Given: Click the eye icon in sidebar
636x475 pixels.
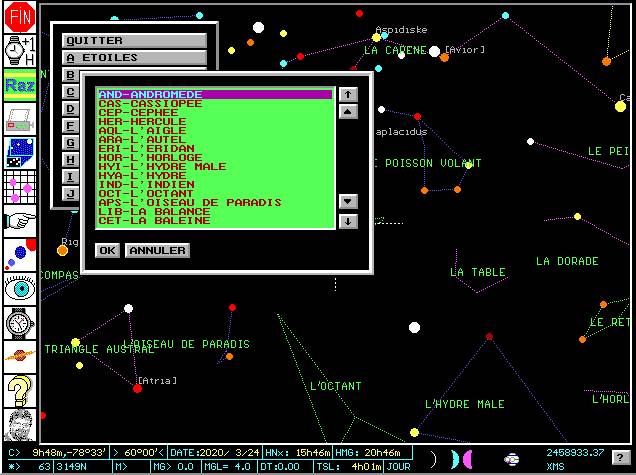Looking at the screenshot, I should (20, 289).
